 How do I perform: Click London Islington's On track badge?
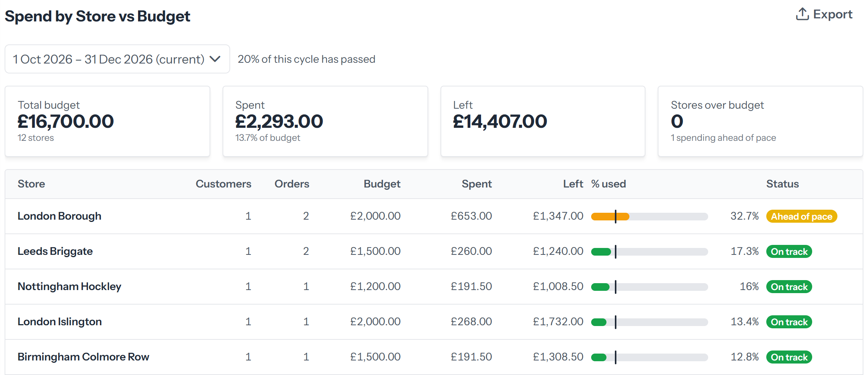(789, 322)
